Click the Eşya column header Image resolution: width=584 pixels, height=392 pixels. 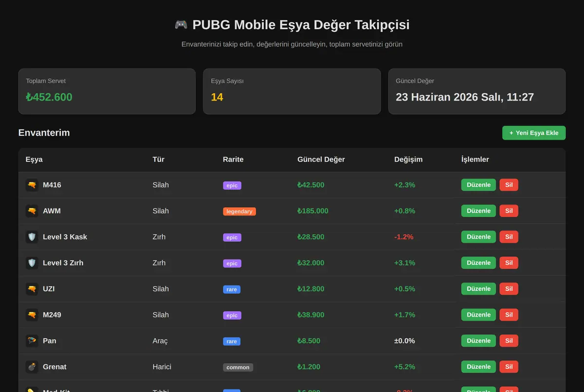[34, 160]
